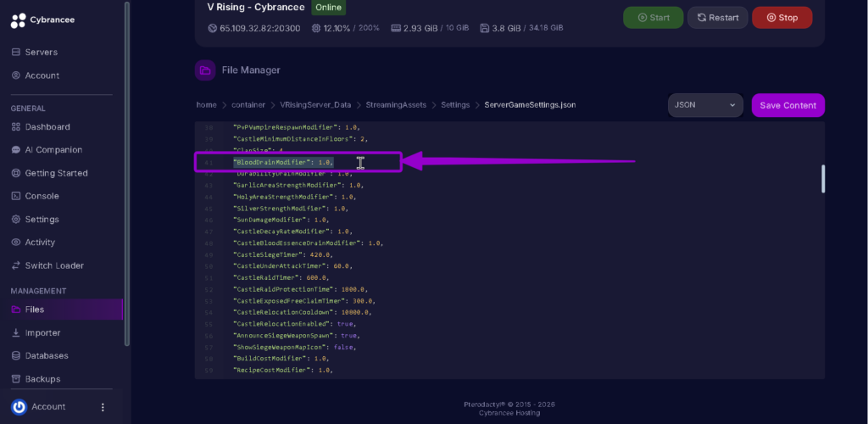Stop the server

coord(782,18)
